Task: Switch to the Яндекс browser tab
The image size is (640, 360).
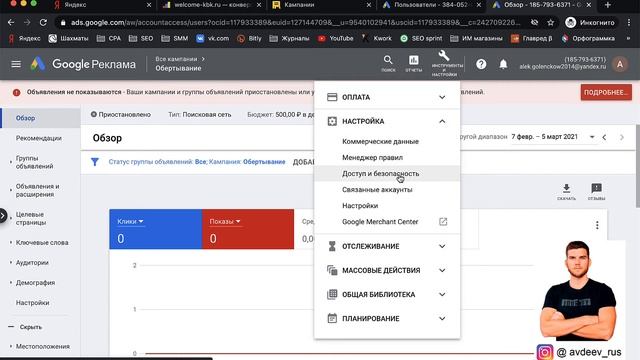Action: point(102,5)
